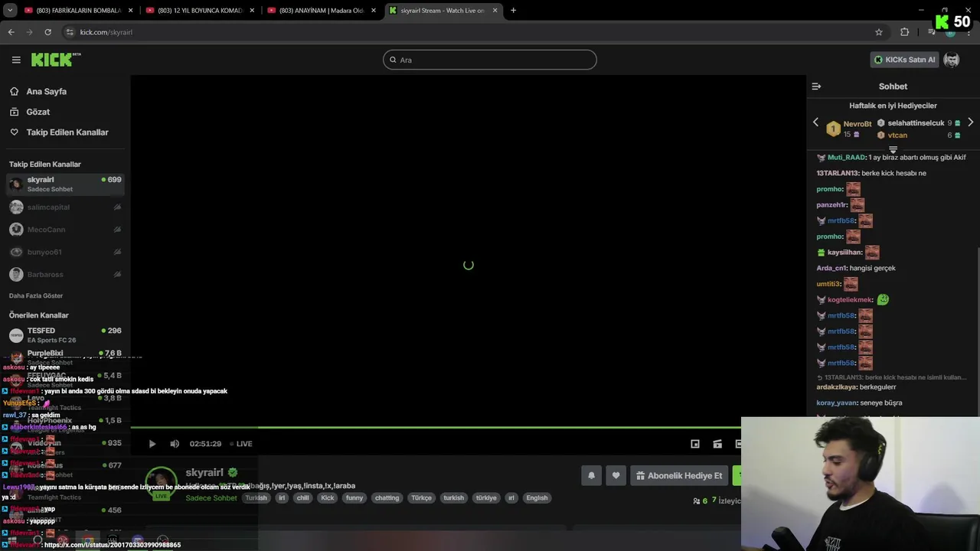
Task: Expand list with Daha Fazla Göster
Action: click(x=36, y=295)
